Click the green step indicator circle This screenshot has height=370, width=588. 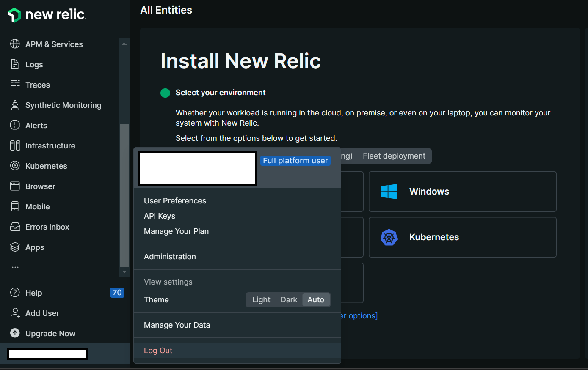click(x=166, y=93)
